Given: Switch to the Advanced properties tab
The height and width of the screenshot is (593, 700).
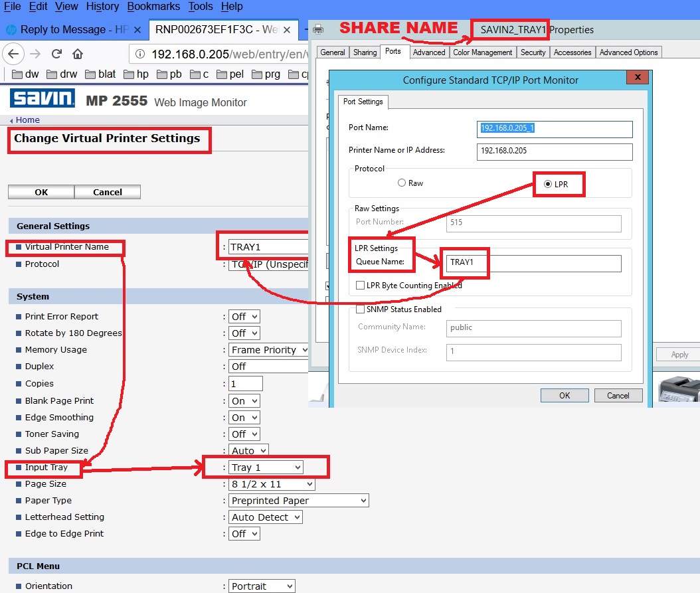Looking at the screenshot, I should pyautogui.click(x=428, y=52).
